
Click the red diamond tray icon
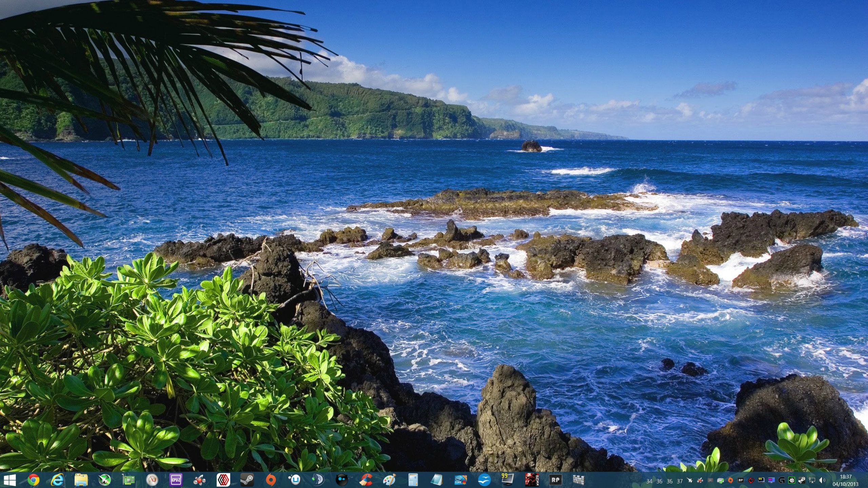[751, 480]
